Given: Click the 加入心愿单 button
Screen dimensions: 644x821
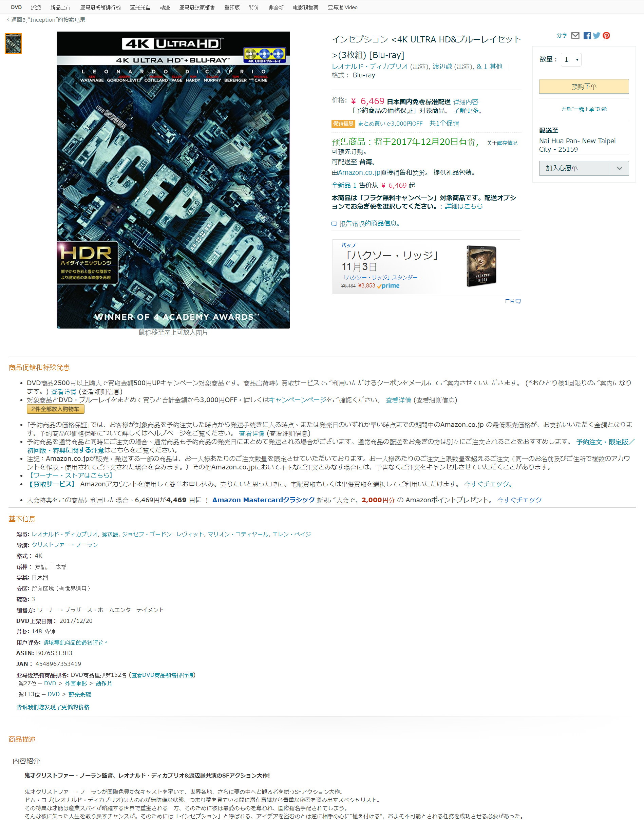Looking at the screenshot, I should [x=574, y=168].
